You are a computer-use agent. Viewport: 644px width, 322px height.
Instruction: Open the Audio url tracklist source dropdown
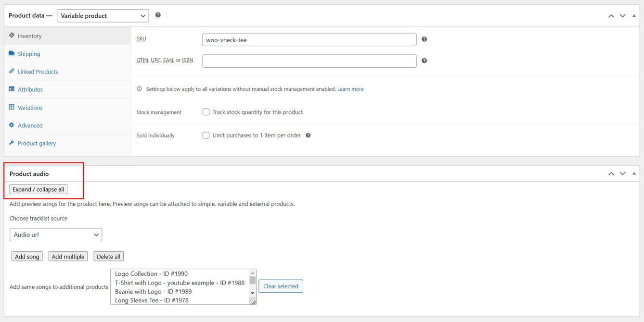[x=56, y=235]
